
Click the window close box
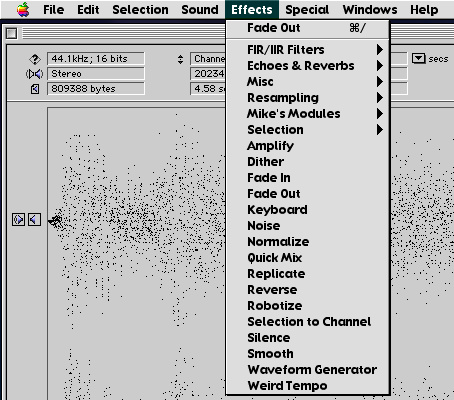(12, 33)
